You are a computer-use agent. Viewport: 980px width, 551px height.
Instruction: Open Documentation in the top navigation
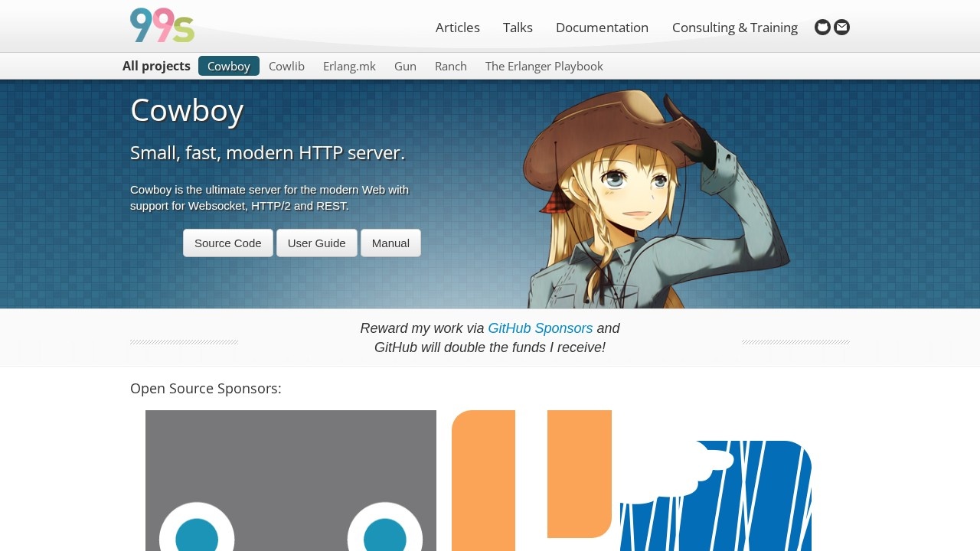602,28
